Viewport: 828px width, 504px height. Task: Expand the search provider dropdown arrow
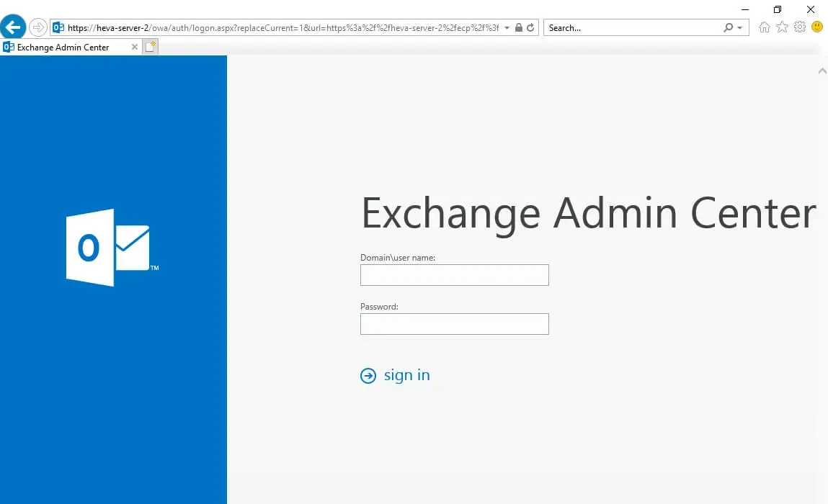point(740,28)
